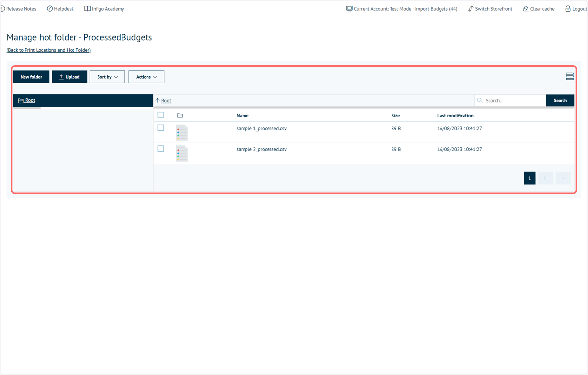The image size is (588, 375).
Task: Sort by the Name column header
Action: tap(243, 116)
